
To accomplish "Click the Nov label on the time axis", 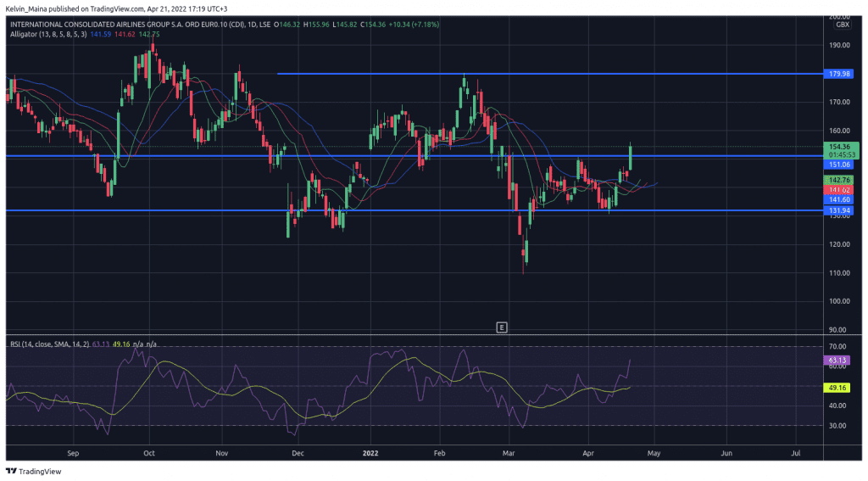I will click(x=221, y=453).
